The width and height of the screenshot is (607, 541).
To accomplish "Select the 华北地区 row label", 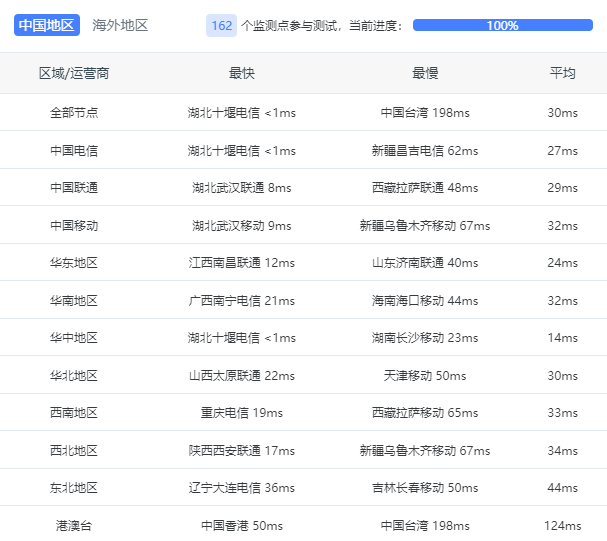I will tap(74, 376).
